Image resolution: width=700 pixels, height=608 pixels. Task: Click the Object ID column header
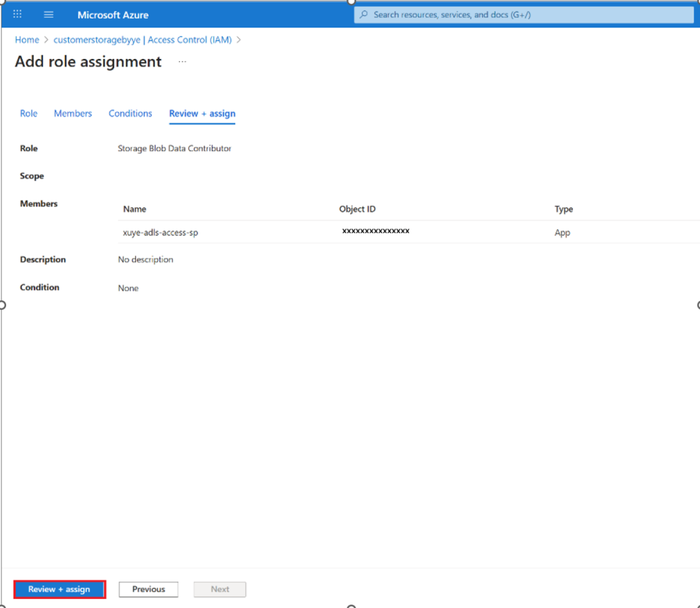(x=357, y=209)
